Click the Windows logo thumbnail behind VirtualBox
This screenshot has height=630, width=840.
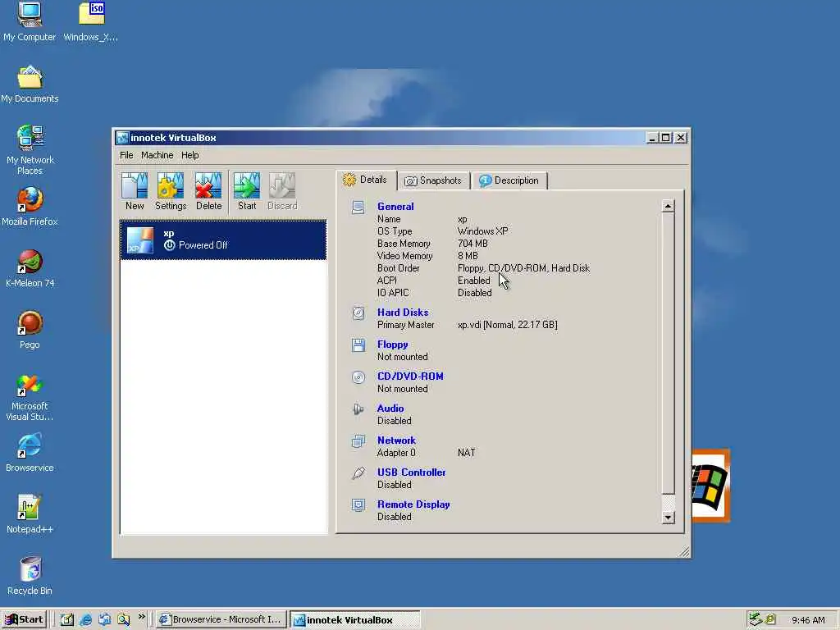click(x=710, y=486)
